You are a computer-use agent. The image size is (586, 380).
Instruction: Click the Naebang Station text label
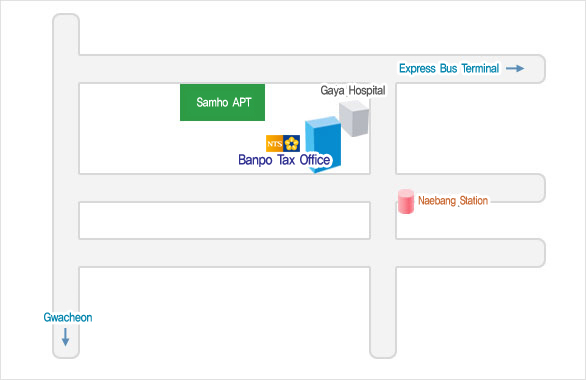click(453, 201)
